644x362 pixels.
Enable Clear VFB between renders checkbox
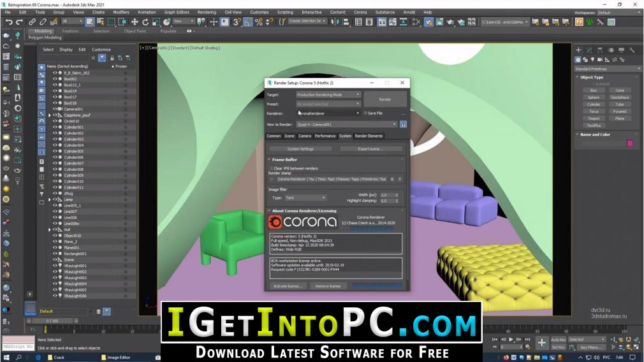271,168
